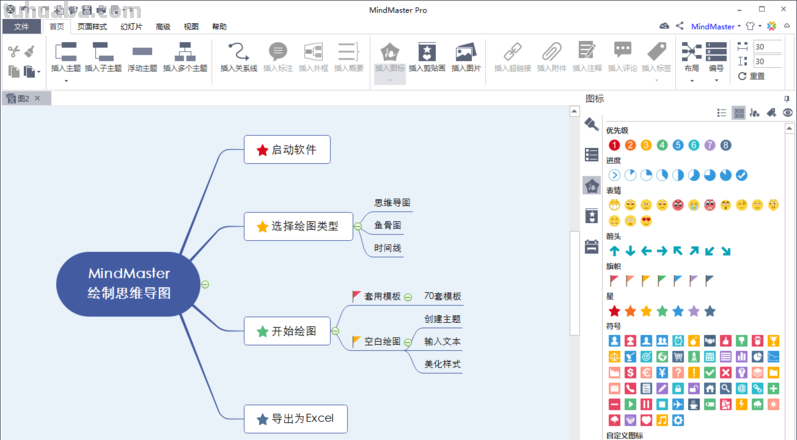
Task: Select the up arrow icon
Action: tap(614, 251)
